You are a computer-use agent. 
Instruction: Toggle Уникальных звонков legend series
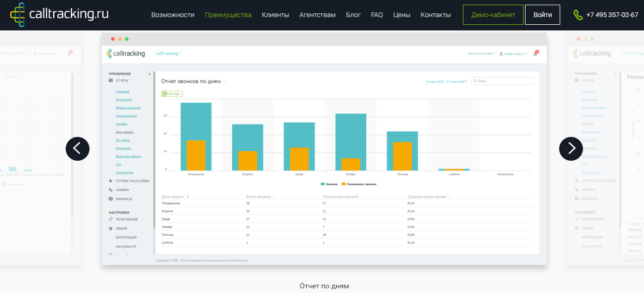coord(358,184)
